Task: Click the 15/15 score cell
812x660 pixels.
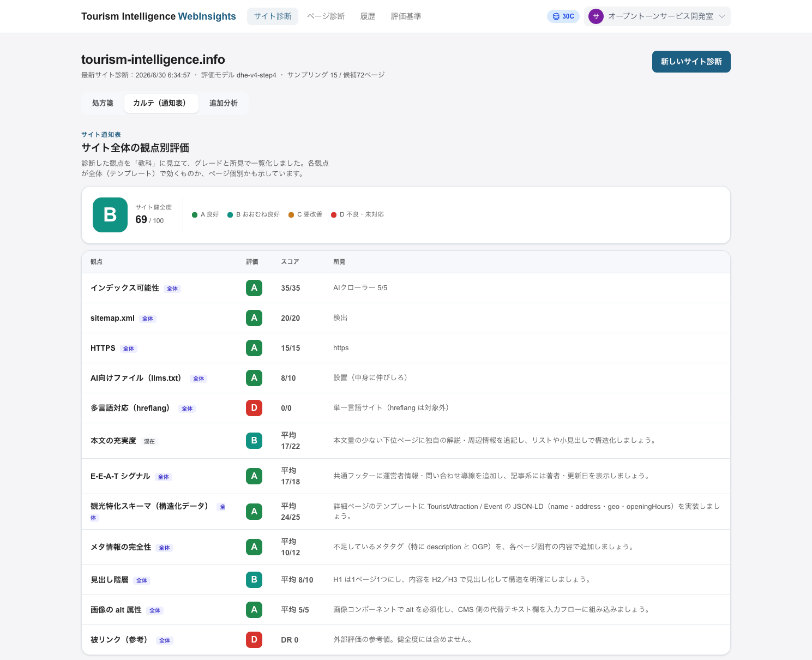Action: 291,348
